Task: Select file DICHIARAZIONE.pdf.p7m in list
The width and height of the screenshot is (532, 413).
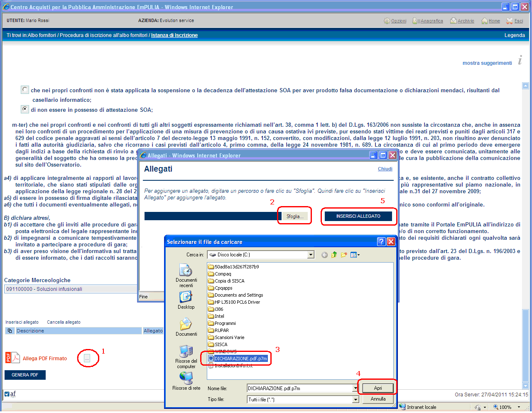Action: [x=238, y=359]
